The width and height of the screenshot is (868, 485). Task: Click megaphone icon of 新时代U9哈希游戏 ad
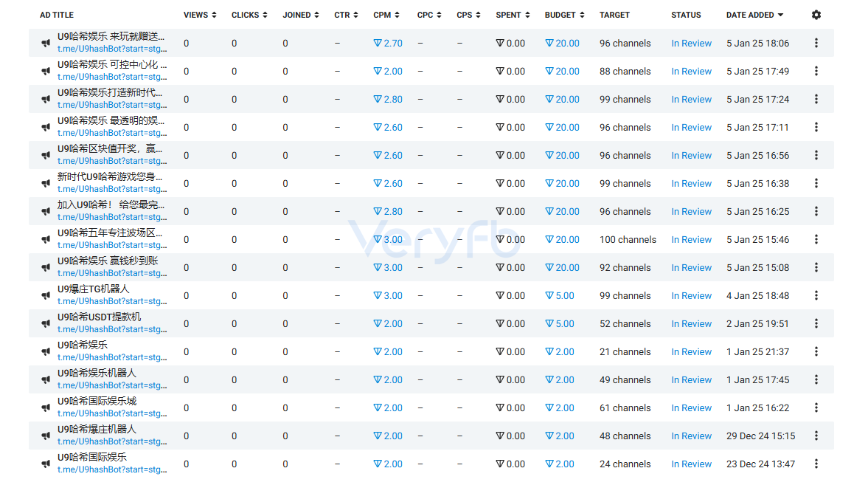tap(46, 184)
